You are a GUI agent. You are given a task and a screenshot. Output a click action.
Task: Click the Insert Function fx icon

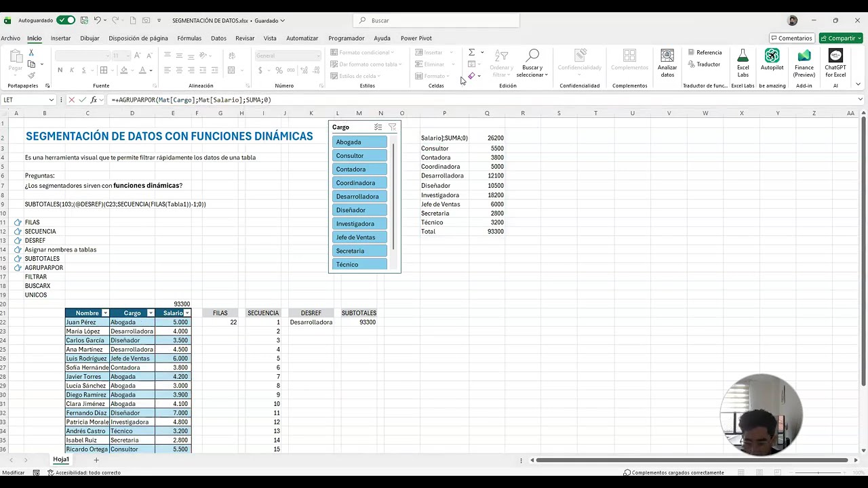[x=94, y=100]
